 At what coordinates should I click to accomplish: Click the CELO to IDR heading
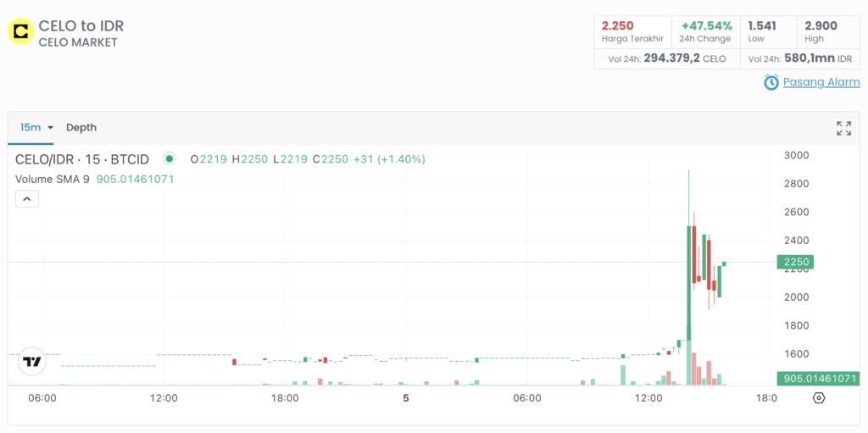pyautogui.click(x=81, y=26)
